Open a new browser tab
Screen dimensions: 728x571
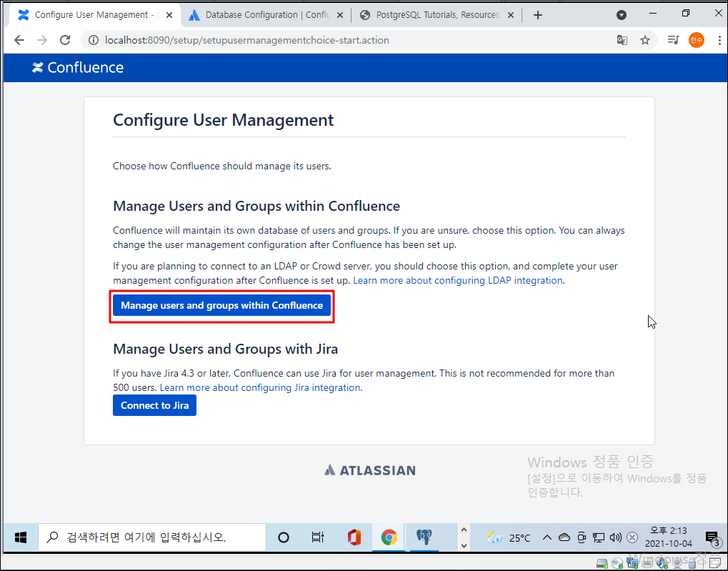coord(538,15)
